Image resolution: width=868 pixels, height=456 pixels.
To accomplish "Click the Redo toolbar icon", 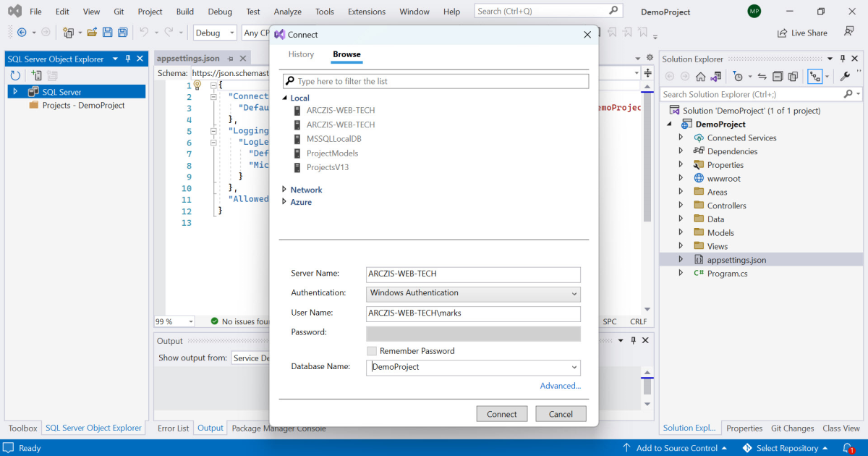I will (x=169, y=33).
